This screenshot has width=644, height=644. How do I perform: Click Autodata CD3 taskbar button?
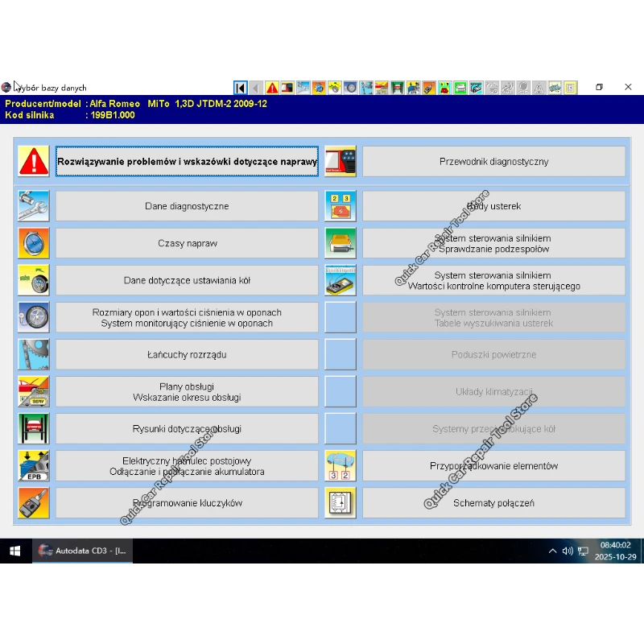pyautogui.click(x=83, y=551)
